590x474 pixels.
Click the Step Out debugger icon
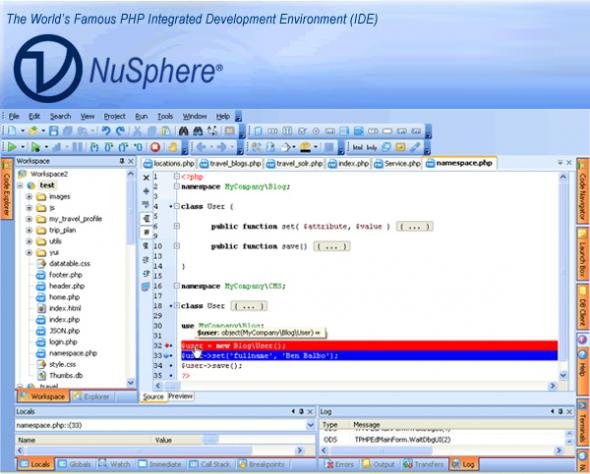[123, 147]
